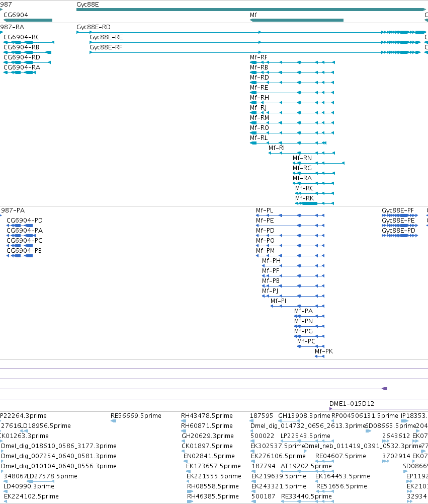Open protein Mf-PB
Viewport: 428px width, 504px height.
coord(271,281)
